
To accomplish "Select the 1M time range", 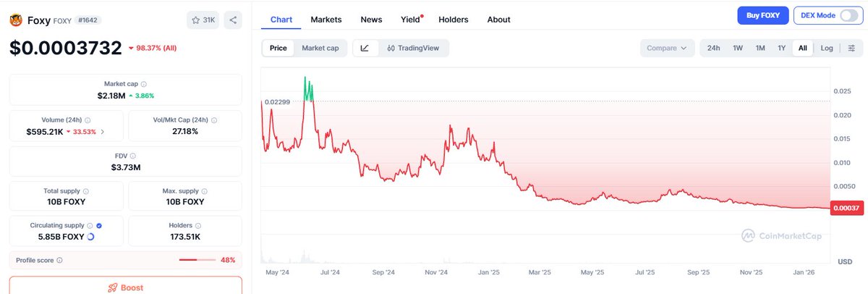I will [x=760, y=49].
